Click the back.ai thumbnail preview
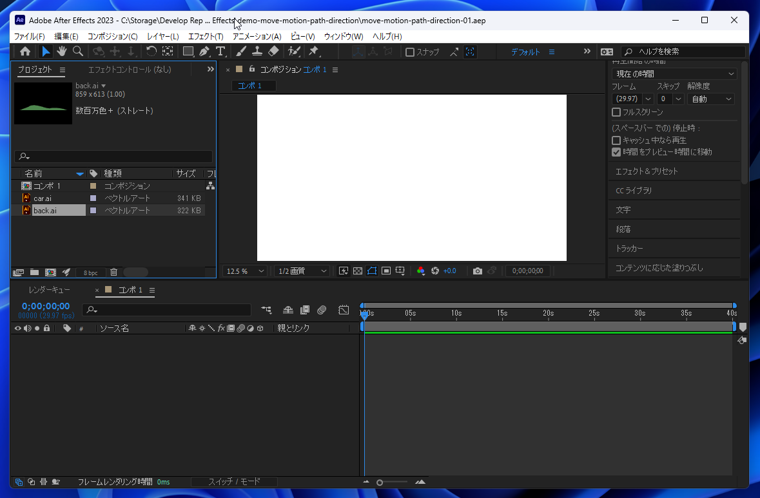This screenshot has width=760, height=498. (43, 103)
